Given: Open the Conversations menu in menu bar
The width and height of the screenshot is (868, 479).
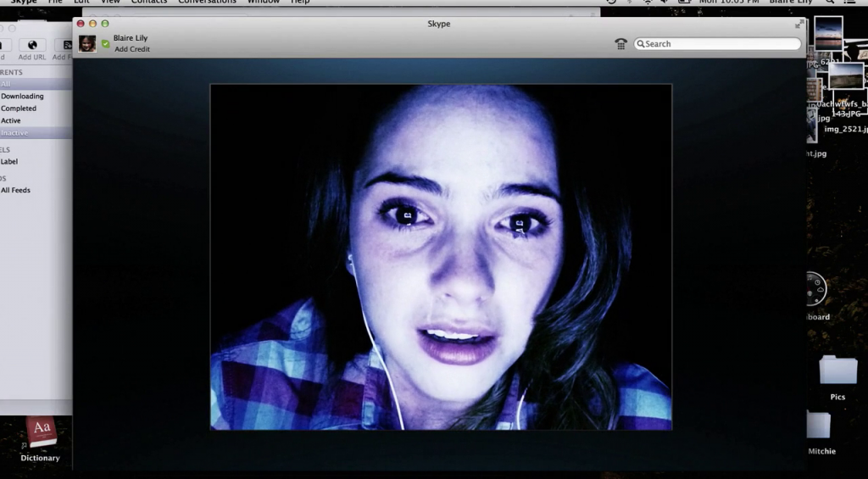Looking at the screenshot, I should (x=207, y=2).
